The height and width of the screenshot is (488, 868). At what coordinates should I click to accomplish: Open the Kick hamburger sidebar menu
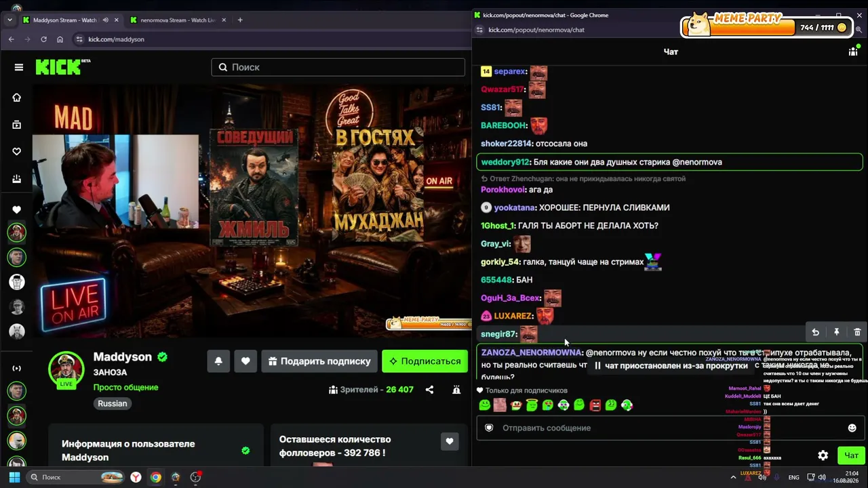pos(19,67)
